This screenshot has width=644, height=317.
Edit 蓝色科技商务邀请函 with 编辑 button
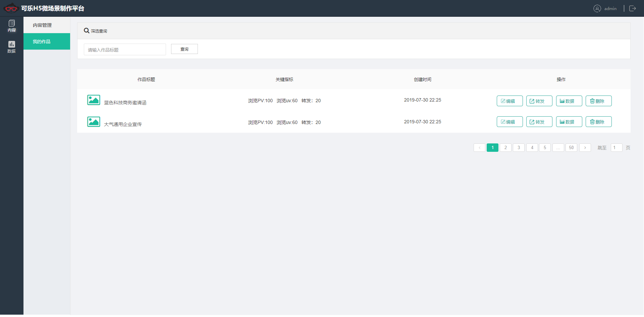pyautogui.click(x=509, y=101)
